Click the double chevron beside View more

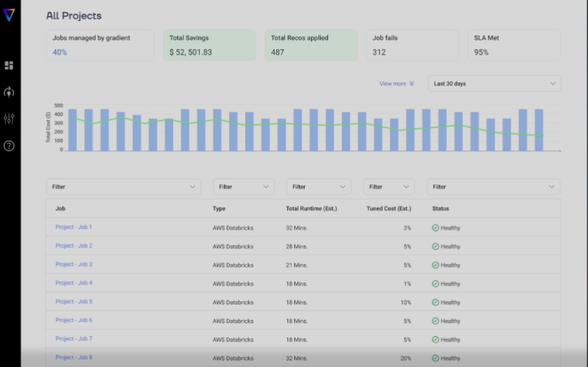point(412,84)
